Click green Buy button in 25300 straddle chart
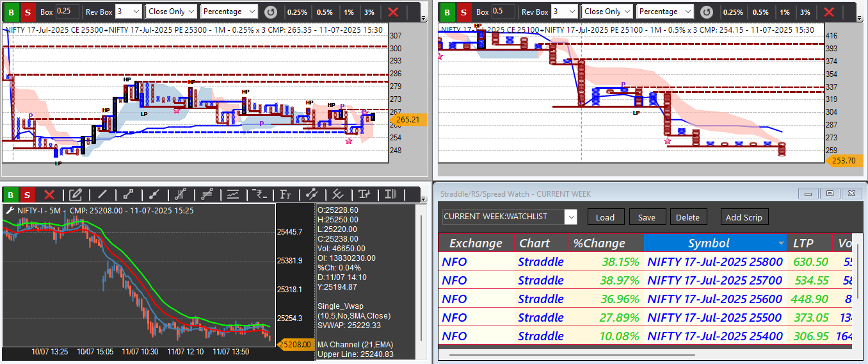Screen dimensions: 868x364 [x=11, y=12]
